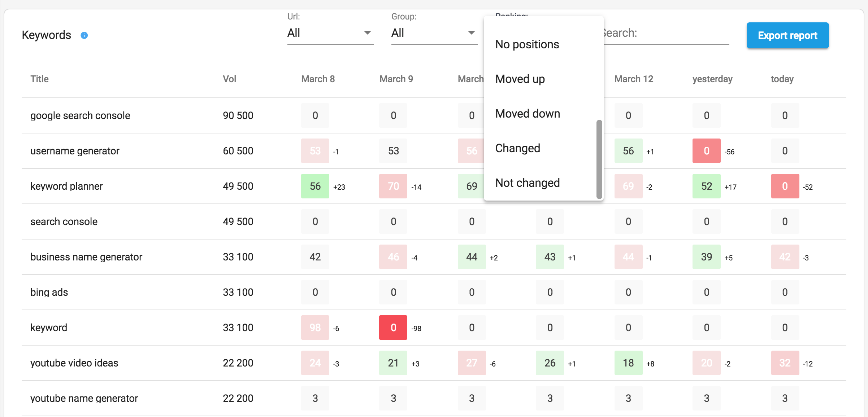The height and width of the screenshot is (417, 868).
Task: Open the 'keyword planner' keyword title
Action: point(66,186)
